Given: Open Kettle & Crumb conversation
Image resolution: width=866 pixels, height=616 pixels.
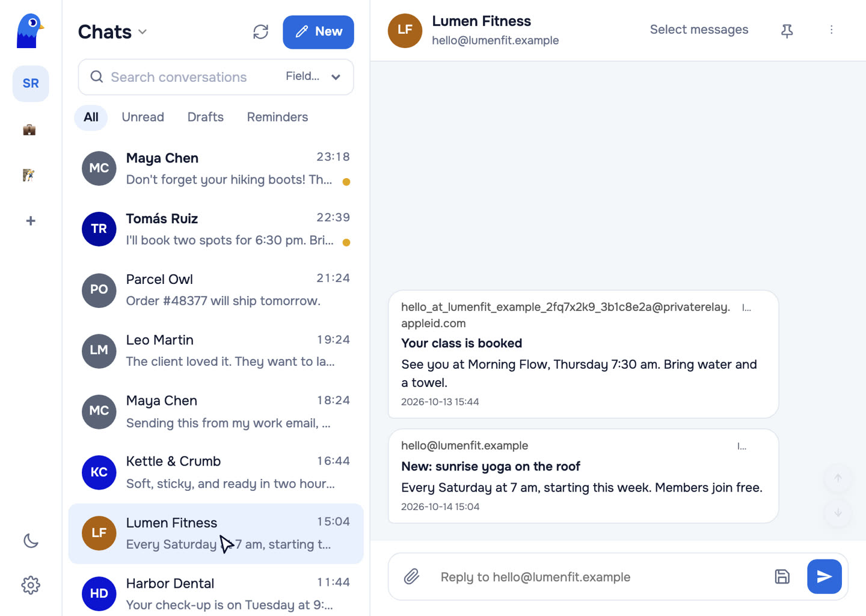Looking at the screenshot, I should point(216,472).
